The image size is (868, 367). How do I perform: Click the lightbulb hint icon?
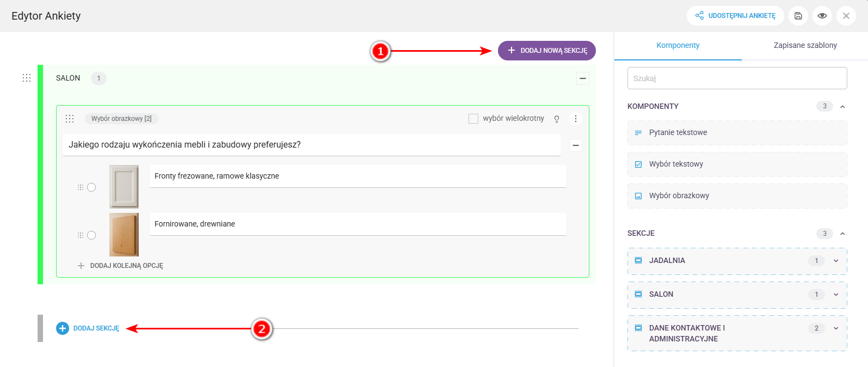pos(557,119)
